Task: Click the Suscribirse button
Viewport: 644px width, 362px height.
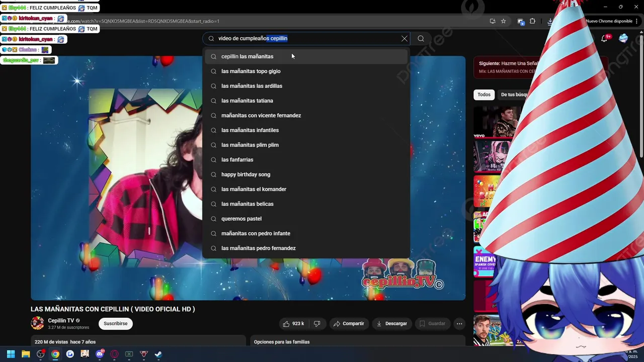Action: (x=116, y=324)
